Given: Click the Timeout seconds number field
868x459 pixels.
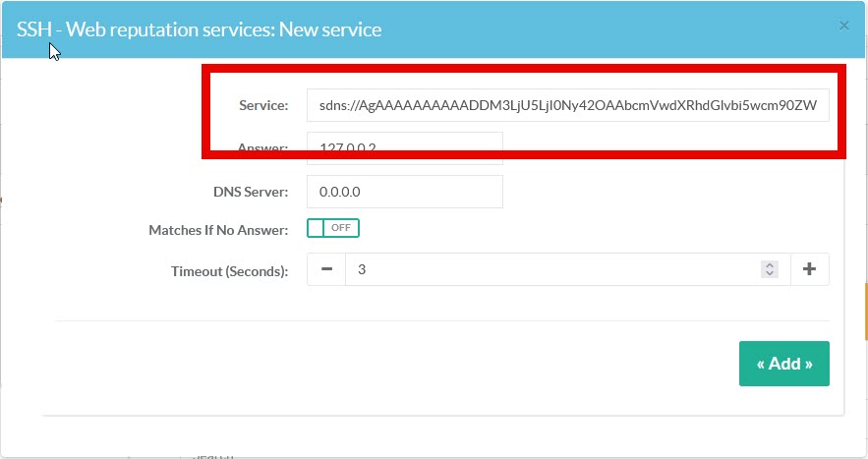Looking at the screenshot, I should point(550,269).
